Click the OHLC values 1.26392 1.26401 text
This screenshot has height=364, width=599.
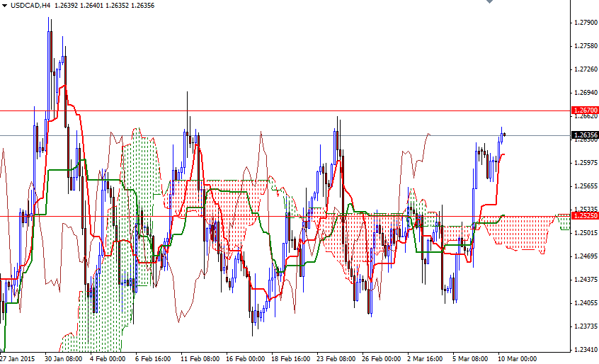pyautogui.click(x=79, y=6)
